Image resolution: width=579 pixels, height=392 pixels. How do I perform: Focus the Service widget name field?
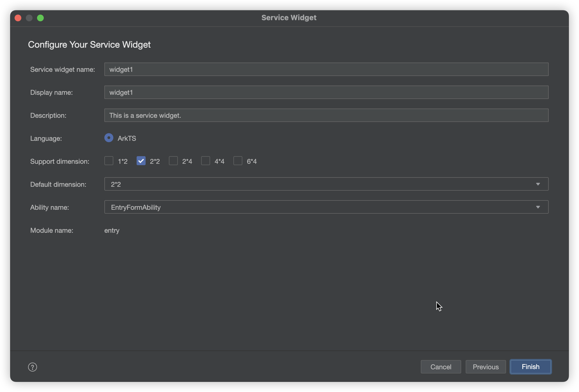tap(326, 69)
